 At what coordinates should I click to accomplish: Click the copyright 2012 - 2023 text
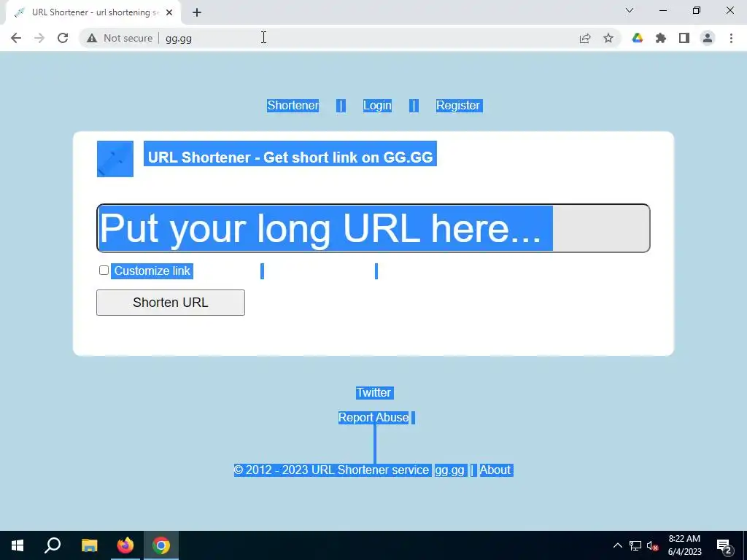332,470
